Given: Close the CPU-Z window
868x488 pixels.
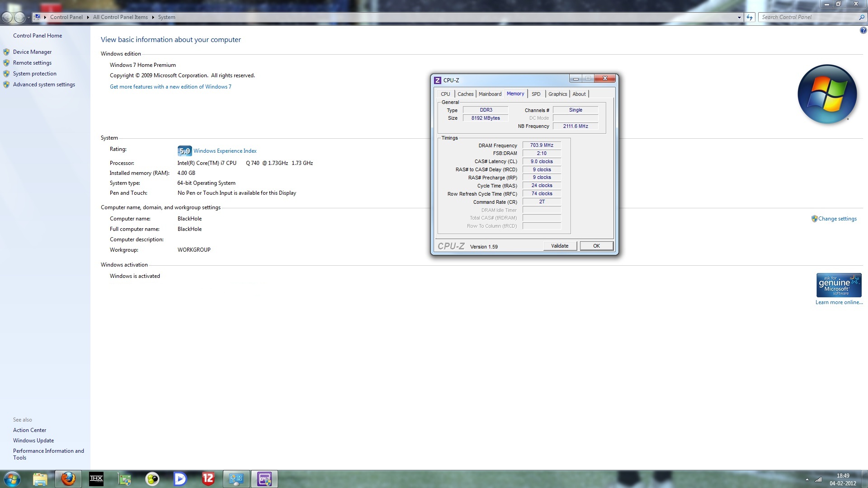Looking at the screenshot, I should click(605, 79).
